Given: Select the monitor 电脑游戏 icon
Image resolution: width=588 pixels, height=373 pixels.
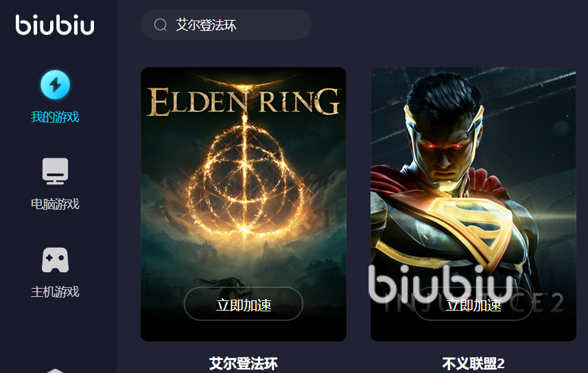Looking at the screenshot, I should [55, 171].
